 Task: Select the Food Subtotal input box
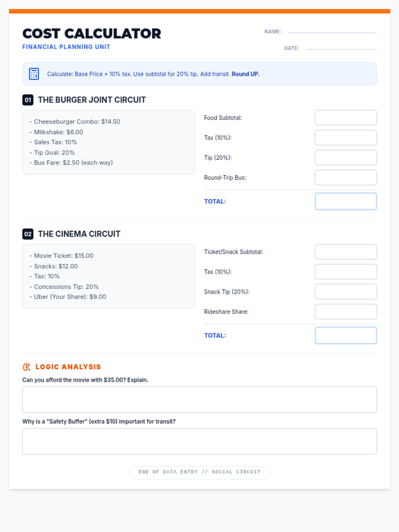(346, 118)
